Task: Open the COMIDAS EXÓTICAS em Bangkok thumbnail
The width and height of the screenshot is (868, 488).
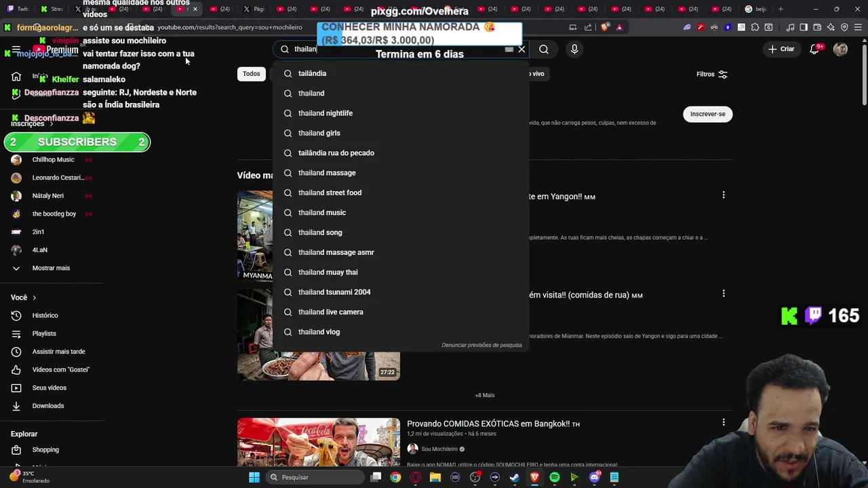Action: 319,443
